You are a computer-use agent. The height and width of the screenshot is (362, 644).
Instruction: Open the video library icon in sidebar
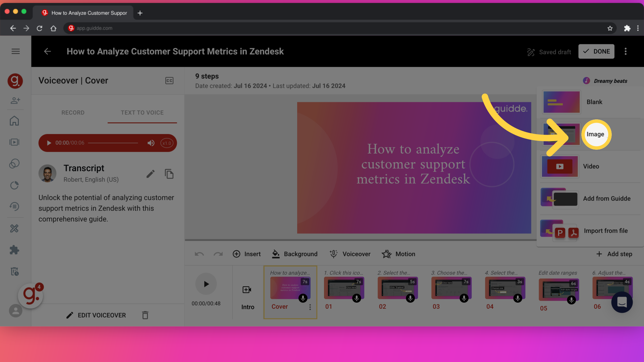[14, 142]
